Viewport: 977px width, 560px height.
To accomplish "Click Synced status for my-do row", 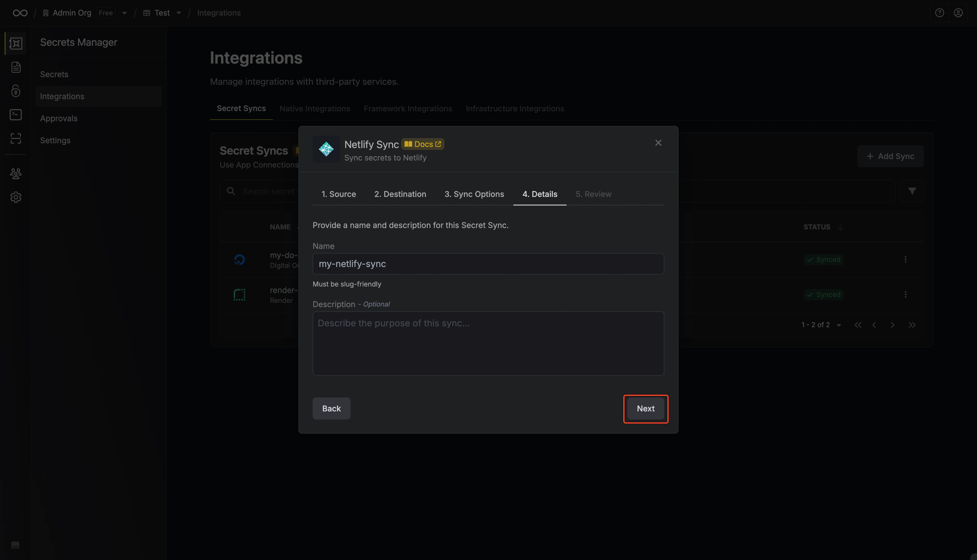I will pos(823,260).
